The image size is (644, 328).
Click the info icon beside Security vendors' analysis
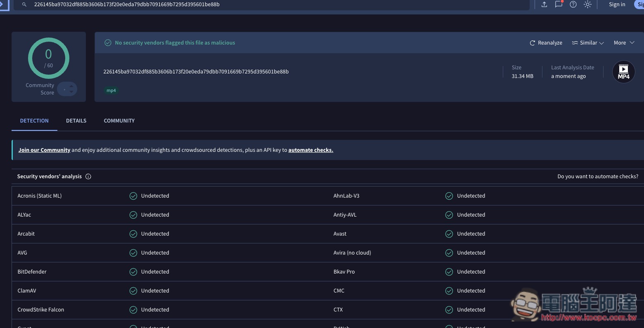point(88,177)
